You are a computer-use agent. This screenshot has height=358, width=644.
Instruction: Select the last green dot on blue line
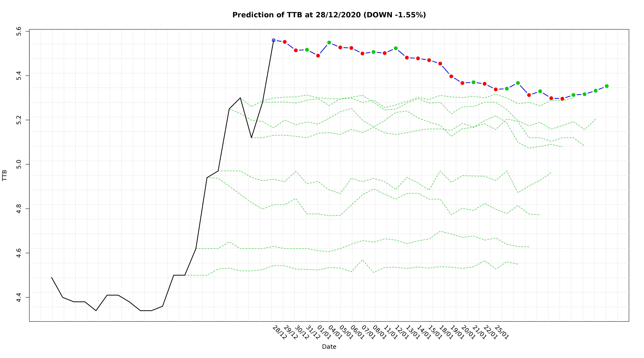click(x=607, y=86)
